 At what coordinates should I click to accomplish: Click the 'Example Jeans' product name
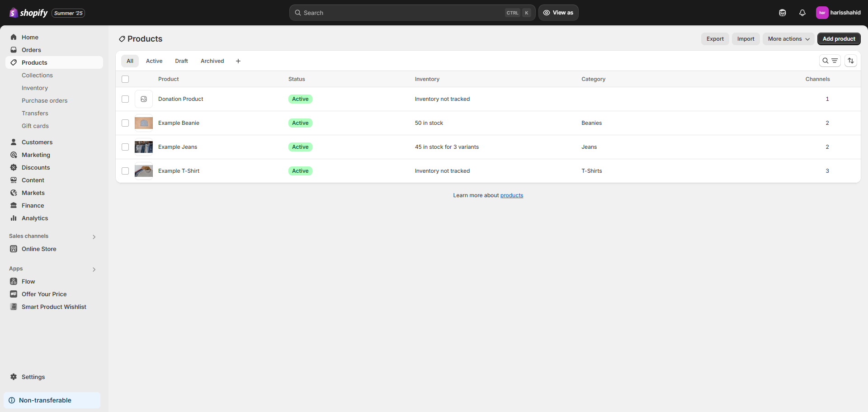[x=178, y=147]
